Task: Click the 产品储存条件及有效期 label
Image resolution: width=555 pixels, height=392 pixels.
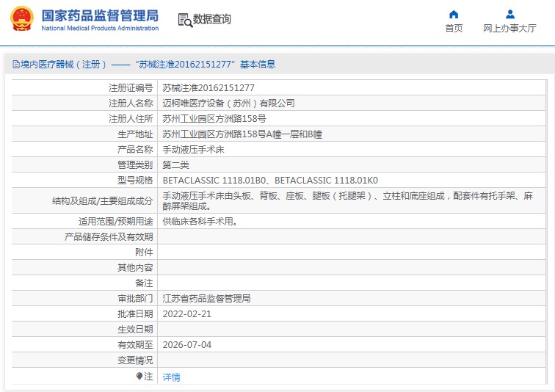Action: pyautogui.click(x=109, y=237)
